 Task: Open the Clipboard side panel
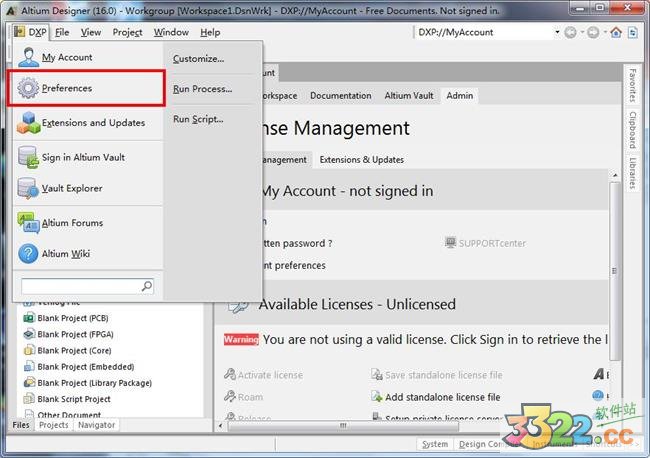coord(632,130)
